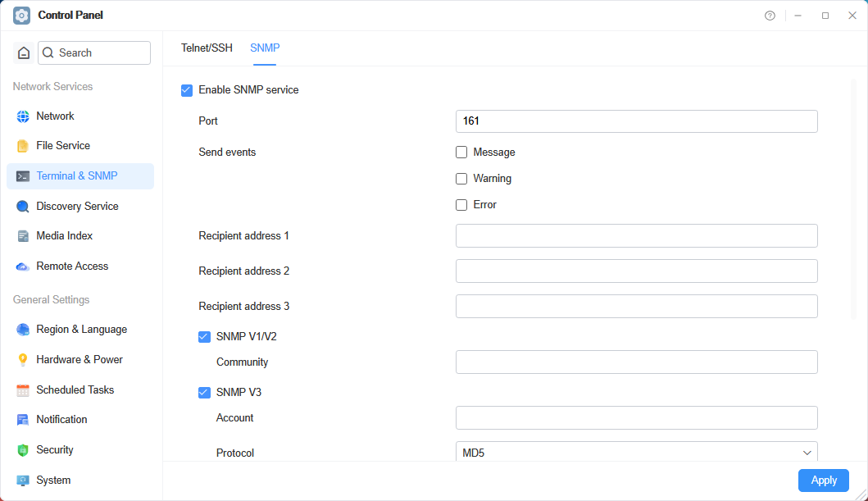Disable the Enable SNMP service checkbox
The image size is (868, 501).
(x=187, y=90)
